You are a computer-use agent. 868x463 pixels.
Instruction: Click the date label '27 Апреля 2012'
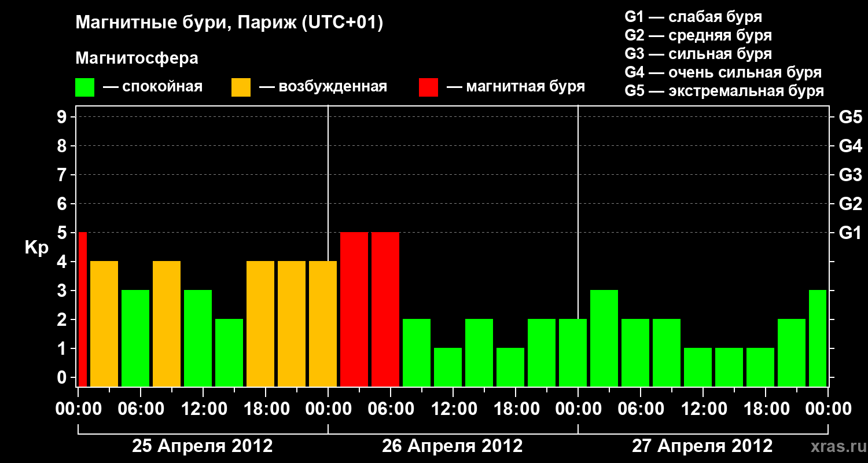[703, 446]
